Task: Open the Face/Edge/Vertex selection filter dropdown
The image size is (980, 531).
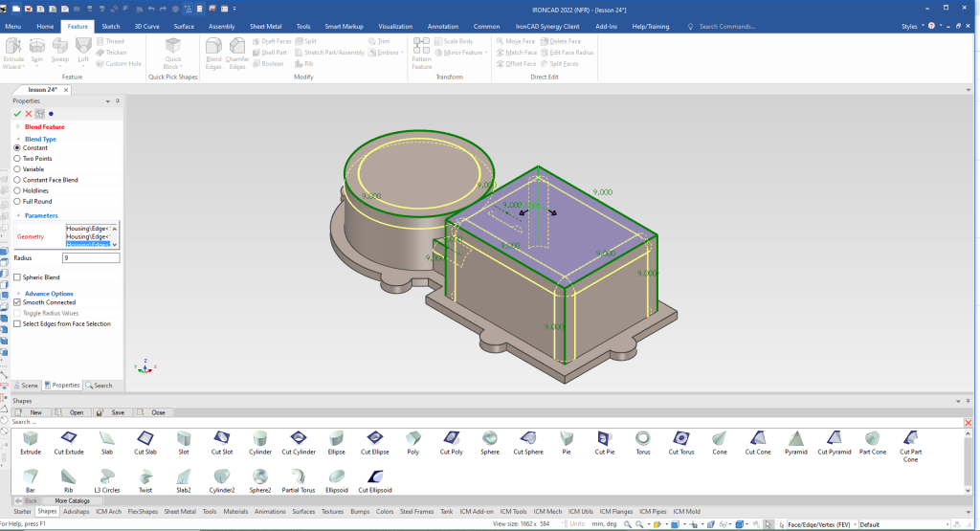Action: point(853,524)
